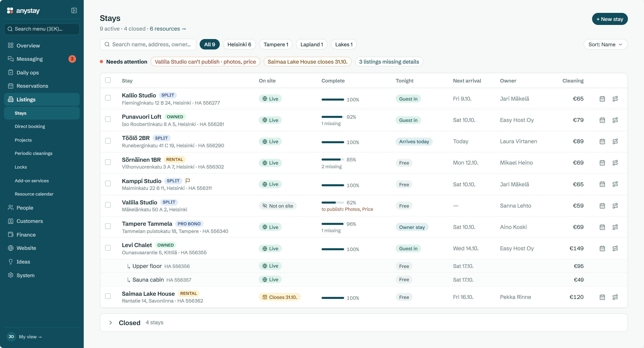Screen dimensions: 644x348
Task: Open the Vallila Studio can't publish alert
Action: pos(205,62)
